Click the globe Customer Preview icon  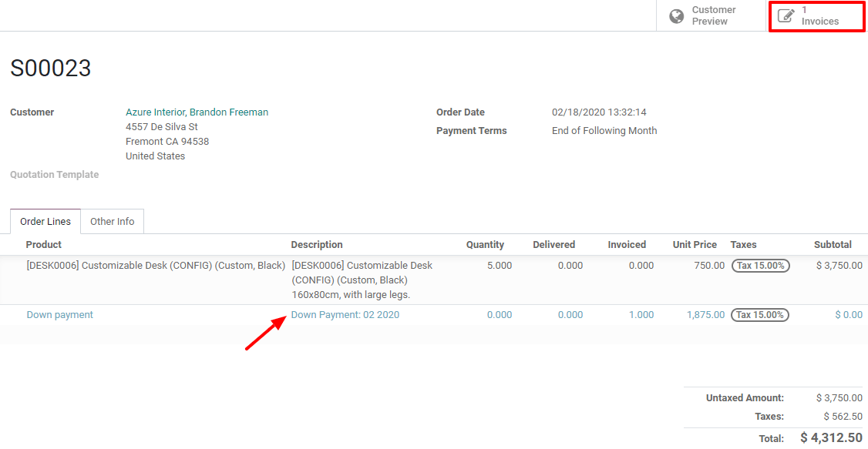click(676, 15)
